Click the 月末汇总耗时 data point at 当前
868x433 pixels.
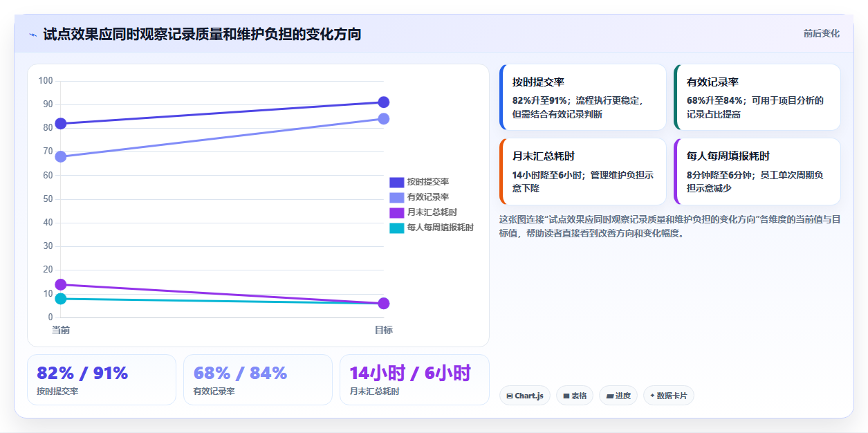[x=61, y=284]
